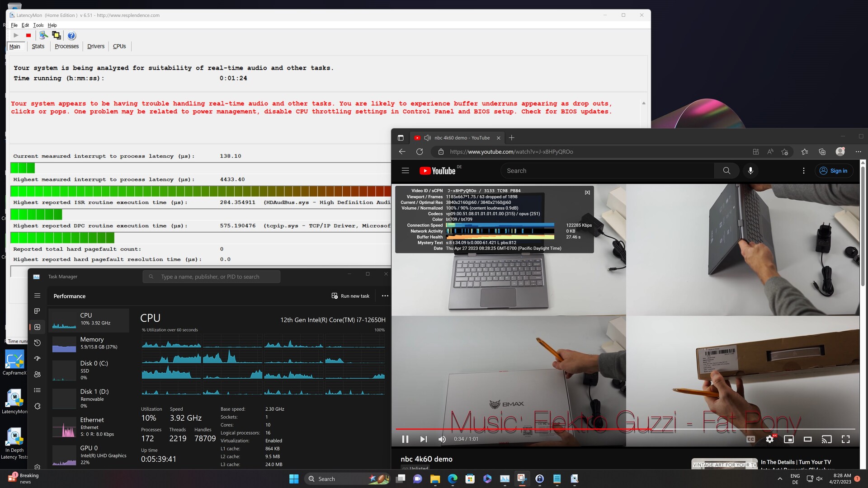The height and width of the screenshot is (488, 868).
Task: Open YouTube player settings gear
Action: (770, 439)
